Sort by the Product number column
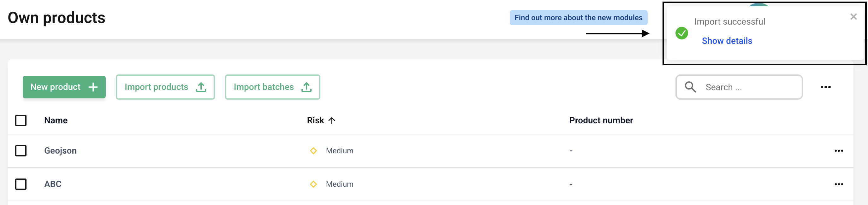This screenshot has height=205, width=868. click(x=601, y=120)
